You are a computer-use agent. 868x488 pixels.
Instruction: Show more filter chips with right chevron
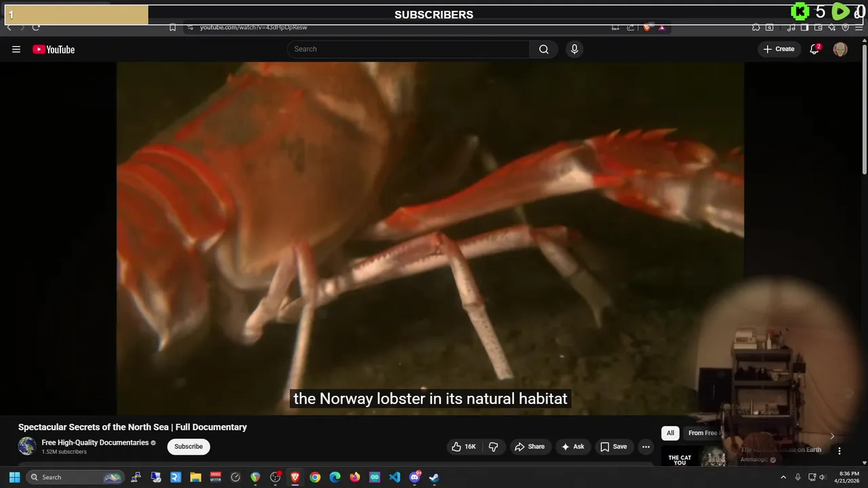(x=832, y=436)
